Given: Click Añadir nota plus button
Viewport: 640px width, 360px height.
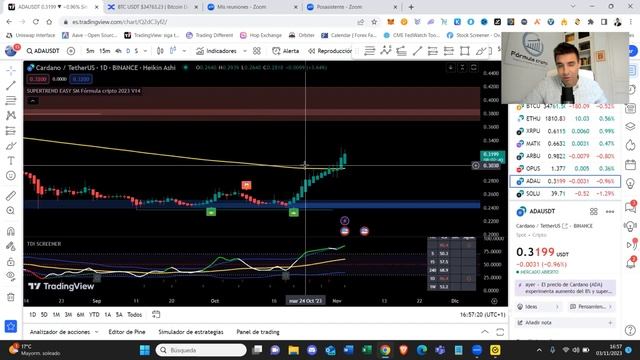Looking at the screenshot, I should [610, 323].
